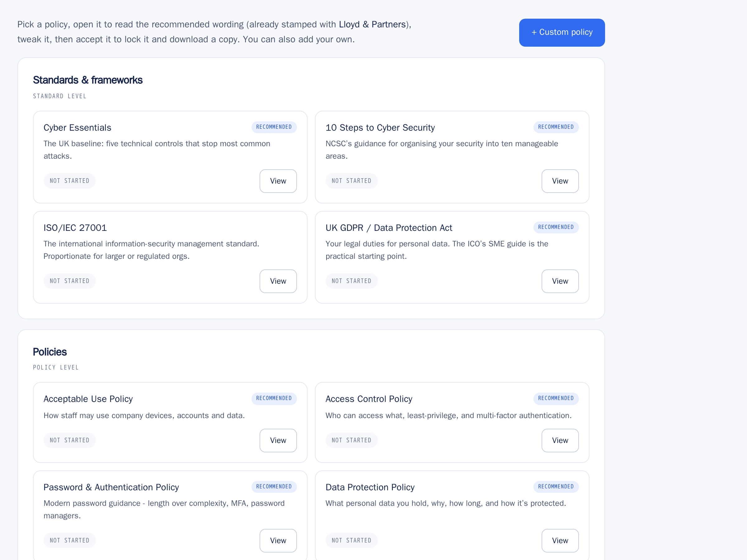
Task: Click the Recommended badge on Password & Authentication Policy
Action: tap(274, 487)
